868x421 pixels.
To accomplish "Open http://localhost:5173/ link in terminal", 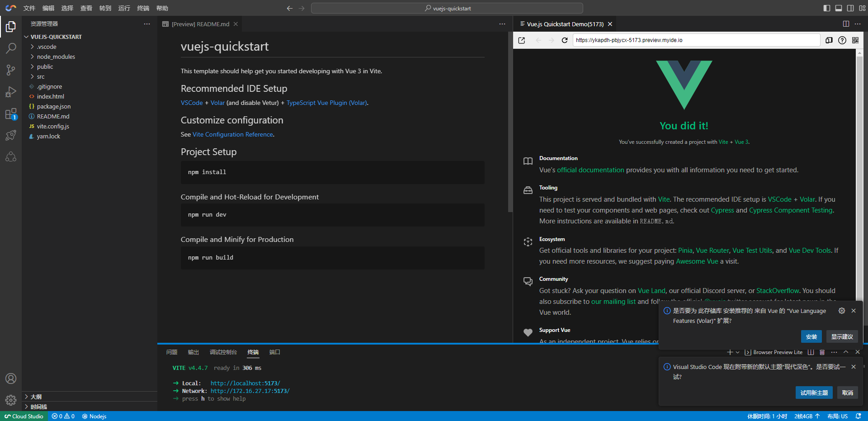I will [x=245, y=383].
